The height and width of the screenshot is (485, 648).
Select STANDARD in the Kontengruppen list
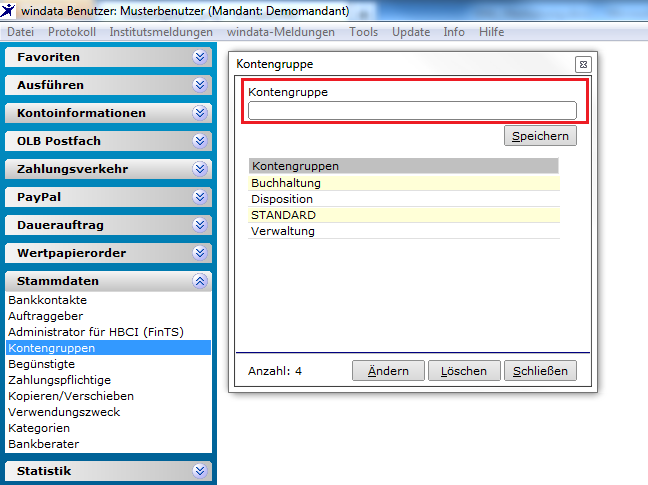[x=404, y=215]
